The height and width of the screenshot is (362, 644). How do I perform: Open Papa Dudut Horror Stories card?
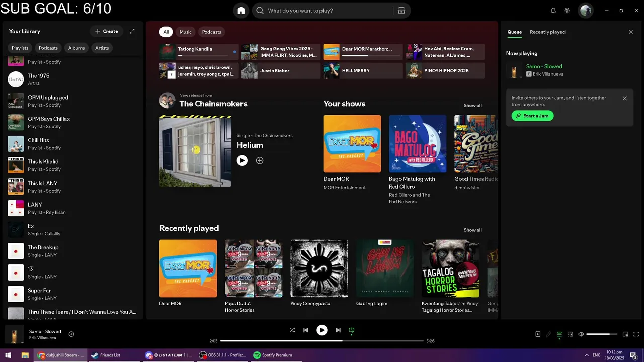(254, 276)
